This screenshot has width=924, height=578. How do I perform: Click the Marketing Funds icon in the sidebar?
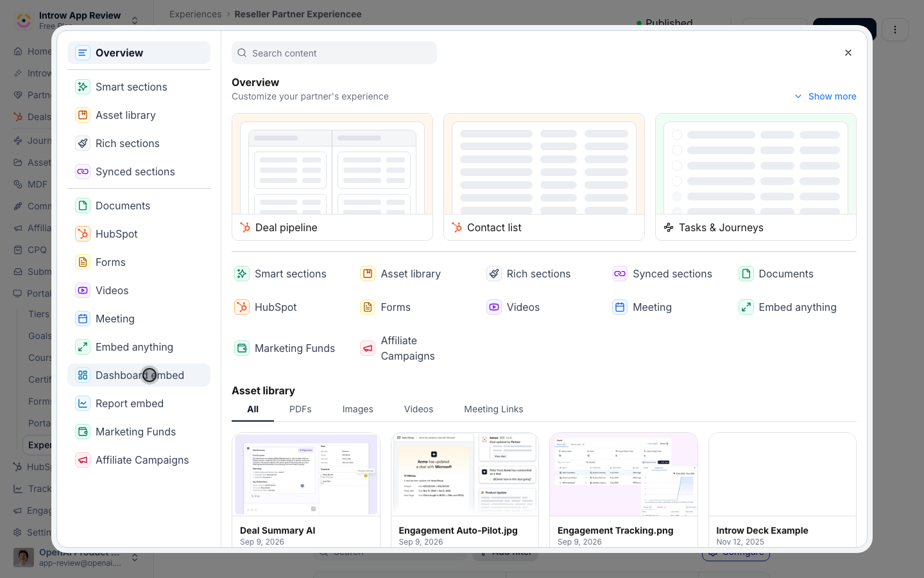click(x=83, y=432)
